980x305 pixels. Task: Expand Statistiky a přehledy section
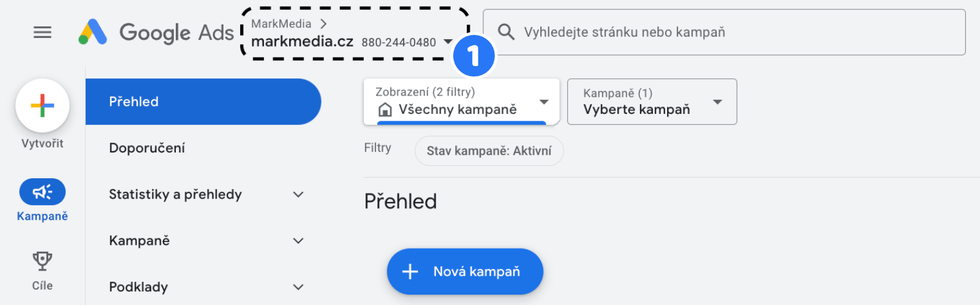coord(298,195)
